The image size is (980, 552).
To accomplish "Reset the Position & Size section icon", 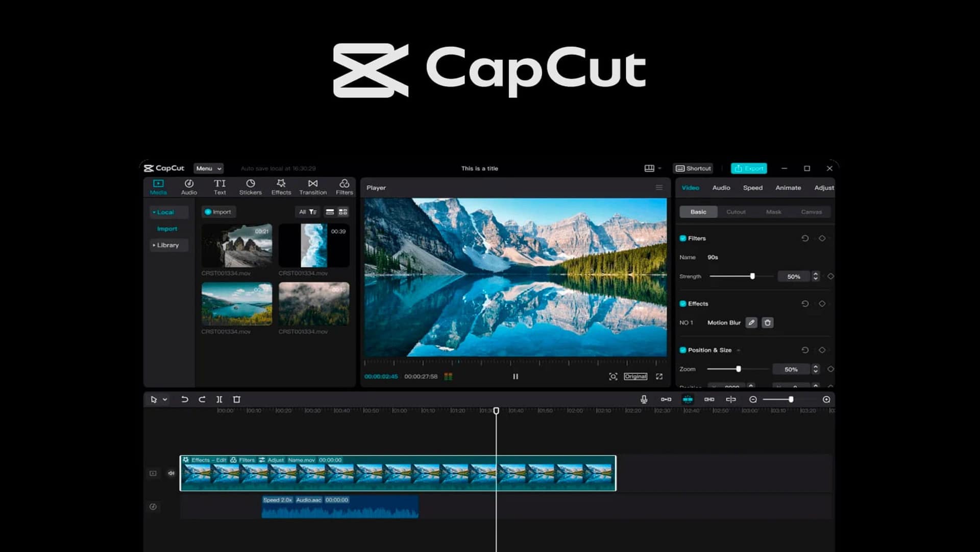I will 805,350.
